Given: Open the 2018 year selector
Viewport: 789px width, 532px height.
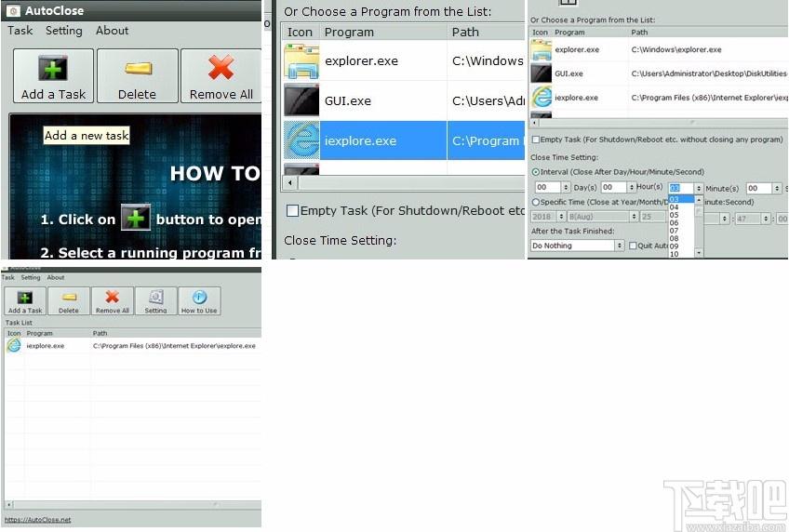Looking at the screenshot, I should (x=548, y=217).
